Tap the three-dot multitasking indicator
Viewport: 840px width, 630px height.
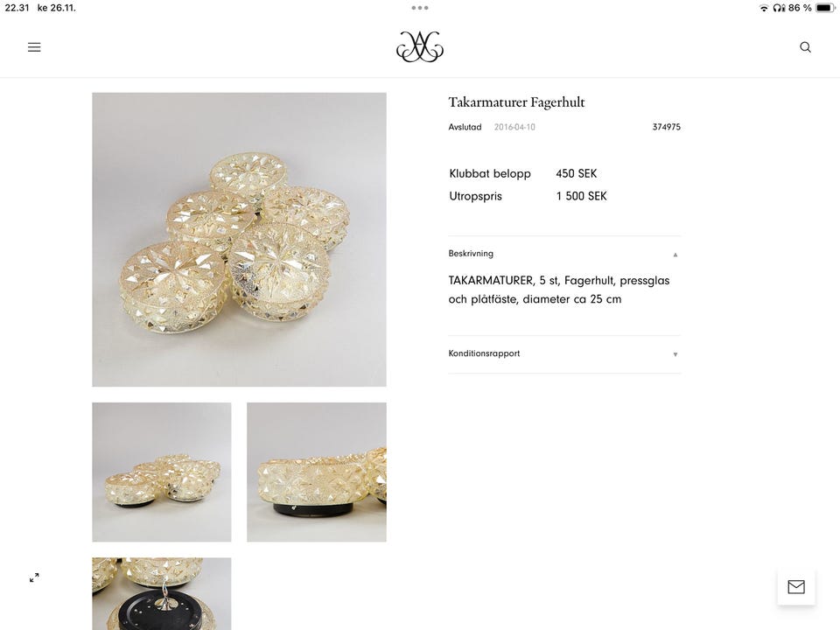420,8
